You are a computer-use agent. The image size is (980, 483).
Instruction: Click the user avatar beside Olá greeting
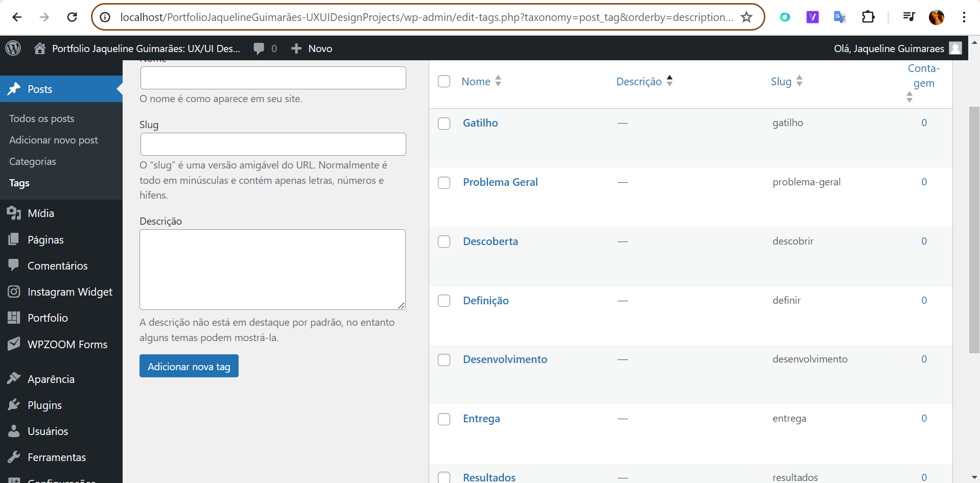point(955,48)
